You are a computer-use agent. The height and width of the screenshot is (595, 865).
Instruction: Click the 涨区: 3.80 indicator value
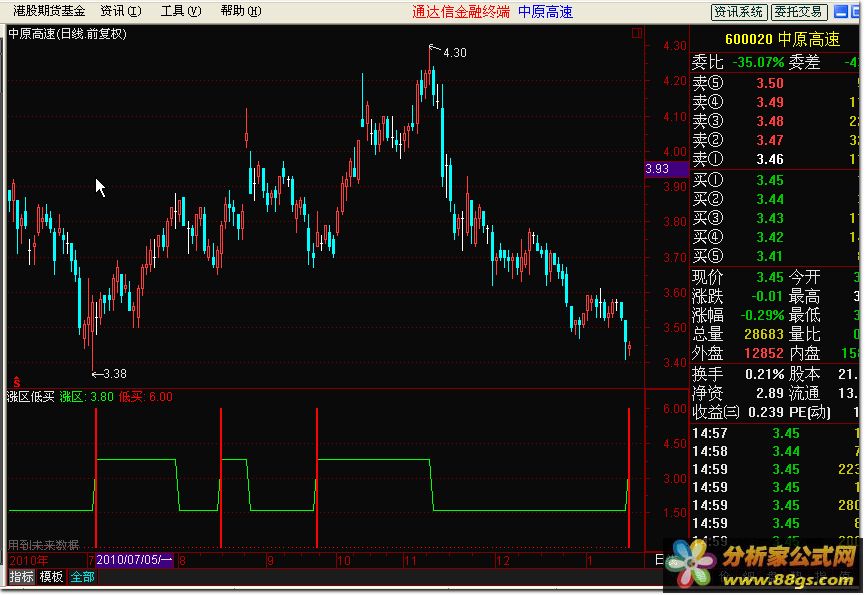[87, 396]
